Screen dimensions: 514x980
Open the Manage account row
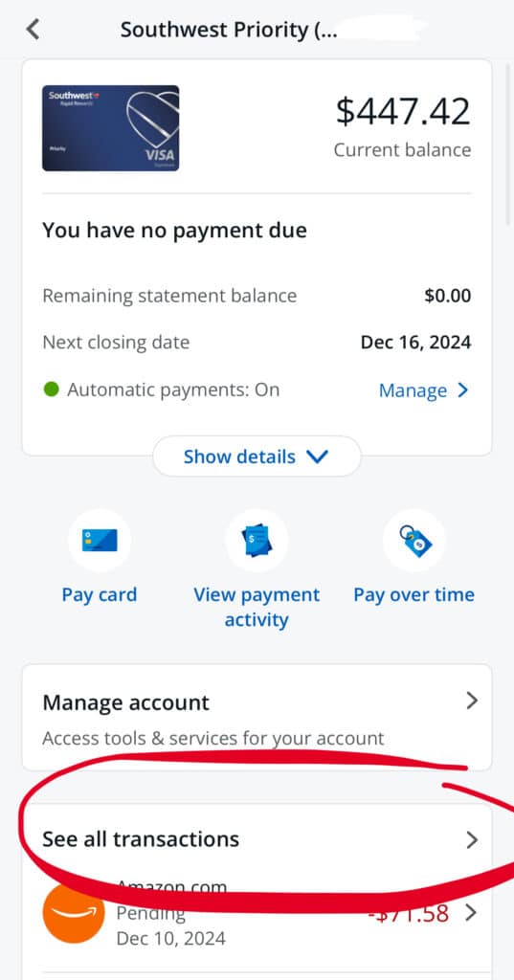pos(257,718)
